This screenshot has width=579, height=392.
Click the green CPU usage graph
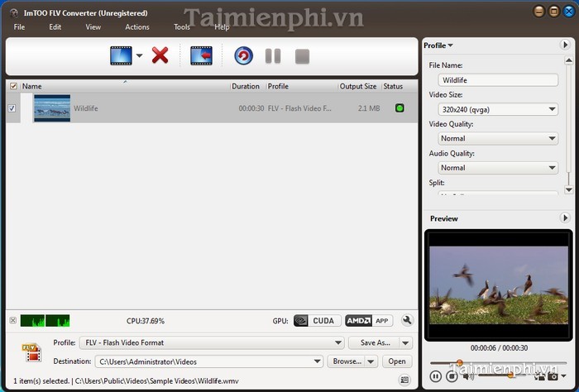45,320
